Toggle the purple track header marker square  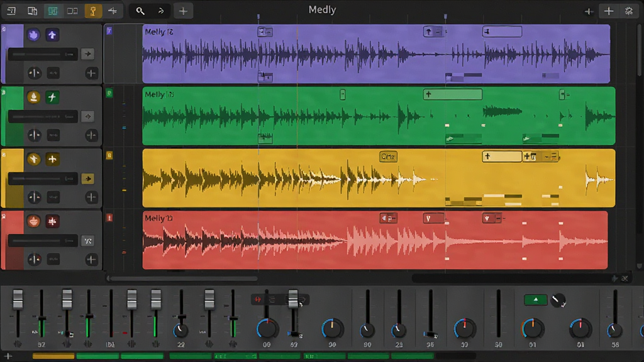point(109,30)
